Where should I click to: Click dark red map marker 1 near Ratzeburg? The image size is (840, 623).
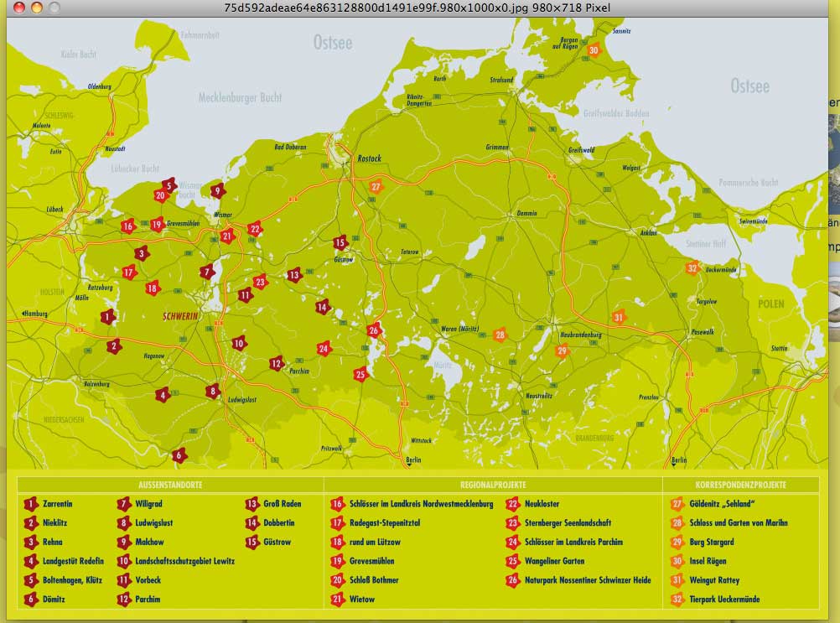click(x=107, y=317)
